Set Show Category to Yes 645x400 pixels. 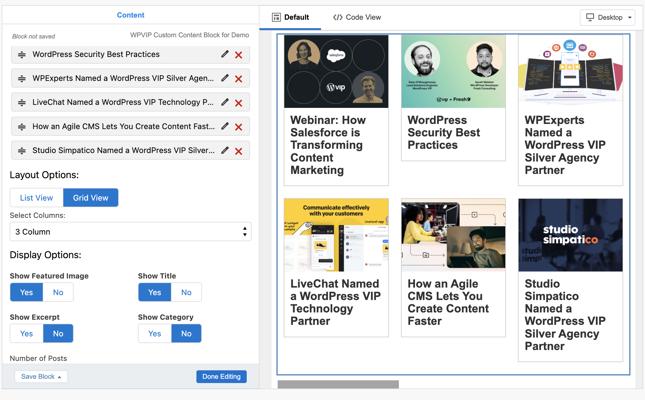pos(155,333)
